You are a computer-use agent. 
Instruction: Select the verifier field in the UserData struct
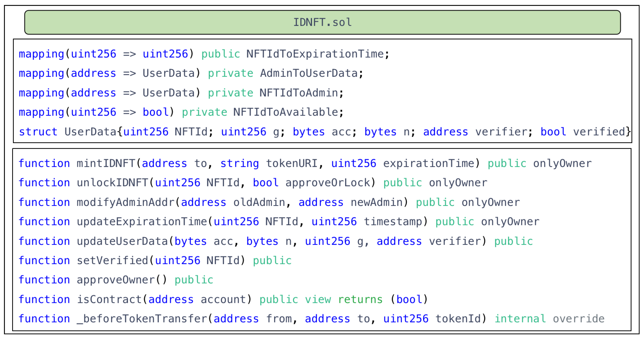click(x=501, y=132)
